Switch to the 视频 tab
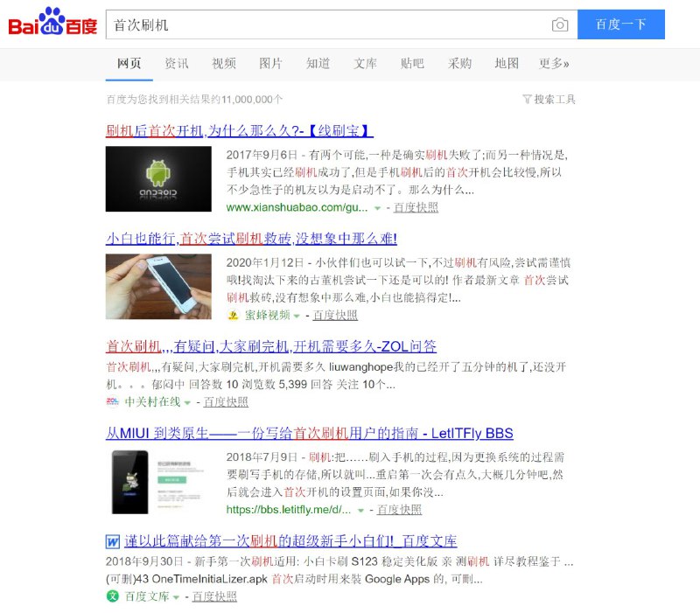The image size is (700, 613). click(224, 63)
